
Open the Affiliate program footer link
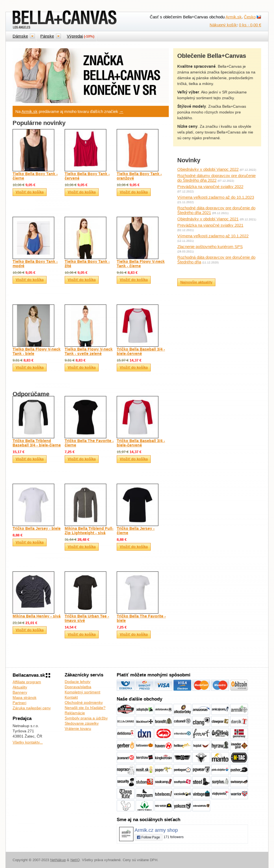pyautogui.click(x=27, y=682)
